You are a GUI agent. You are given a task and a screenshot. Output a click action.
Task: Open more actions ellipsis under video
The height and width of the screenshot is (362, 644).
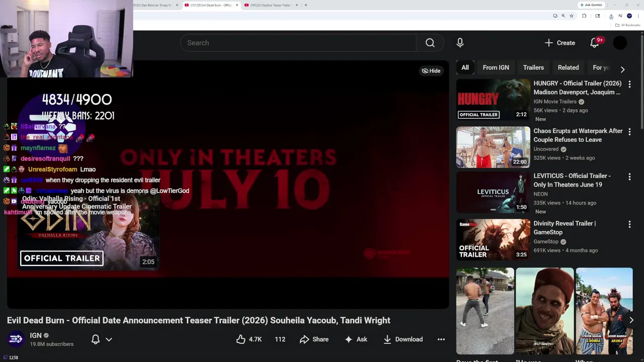click(441, 339)
